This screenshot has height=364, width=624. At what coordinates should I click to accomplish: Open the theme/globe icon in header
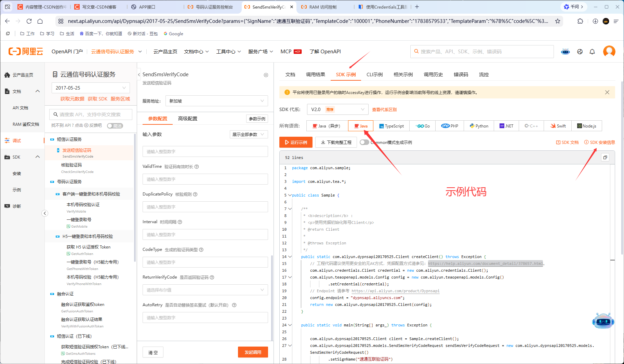click(580, 52)
